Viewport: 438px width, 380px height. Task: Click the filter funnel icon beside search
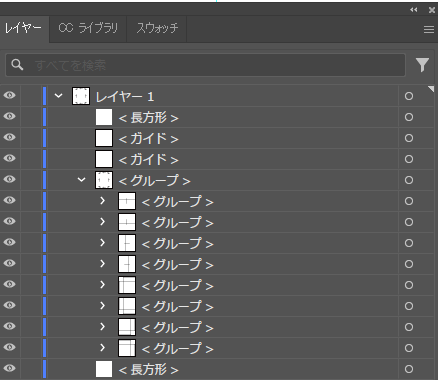[422, 65]
